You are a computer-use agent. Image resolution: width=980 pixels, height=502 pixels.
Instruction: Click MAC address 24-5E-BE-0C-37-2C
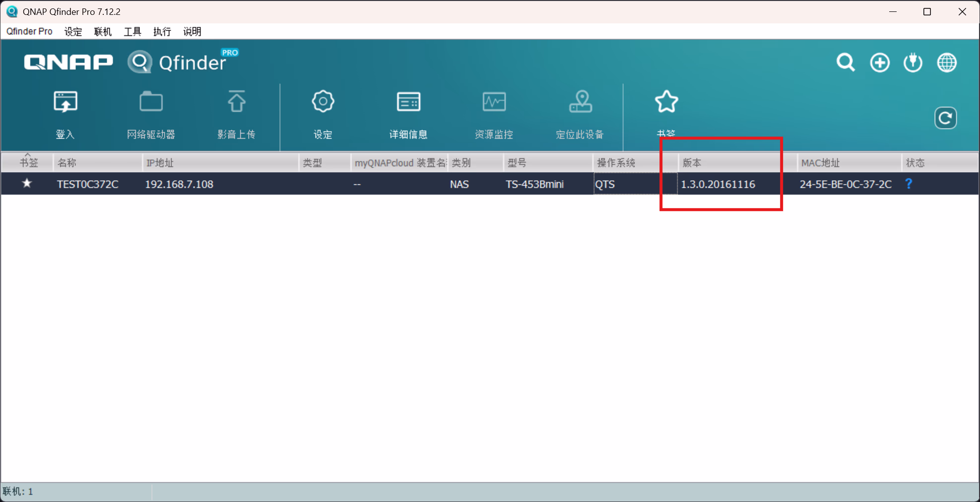(x=846, y=184)
